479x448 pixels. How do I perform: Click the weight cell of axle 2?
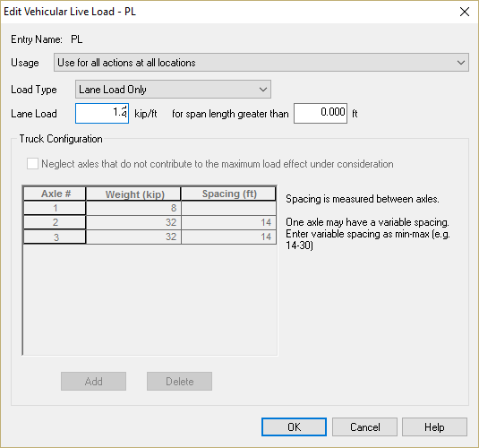133,222
